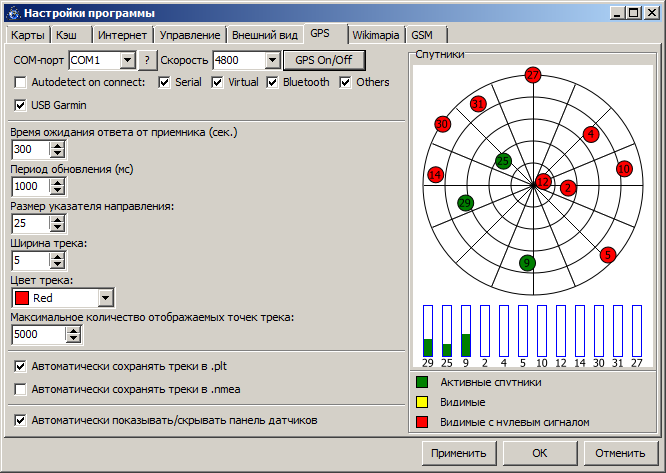Click the red track color swatch
The height and width of the screenshot is (473, 666).
[22, 298]
